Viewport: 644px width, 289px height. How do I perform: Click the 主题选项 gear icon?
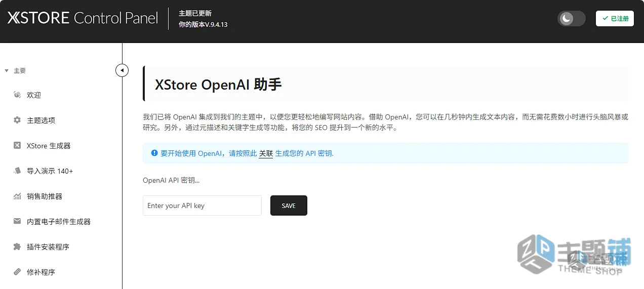pos(17,120)
